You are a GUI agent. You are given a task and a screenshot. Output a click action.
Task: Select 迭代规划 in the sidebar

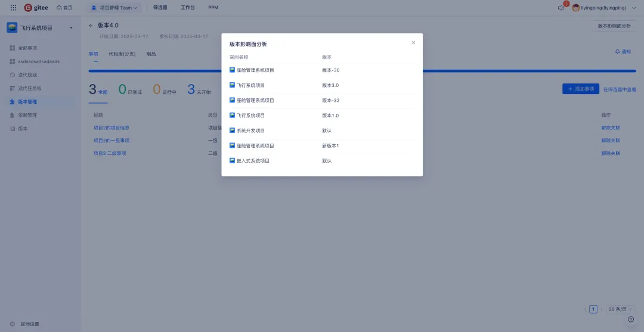pos(27,75)
